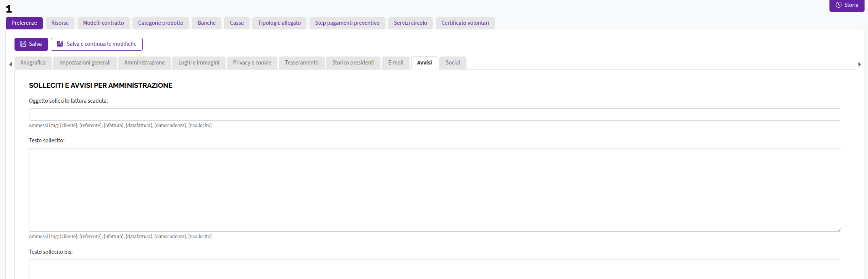
Task: Click the tag hint under Testo sollecito area
Action: (120, 237)
